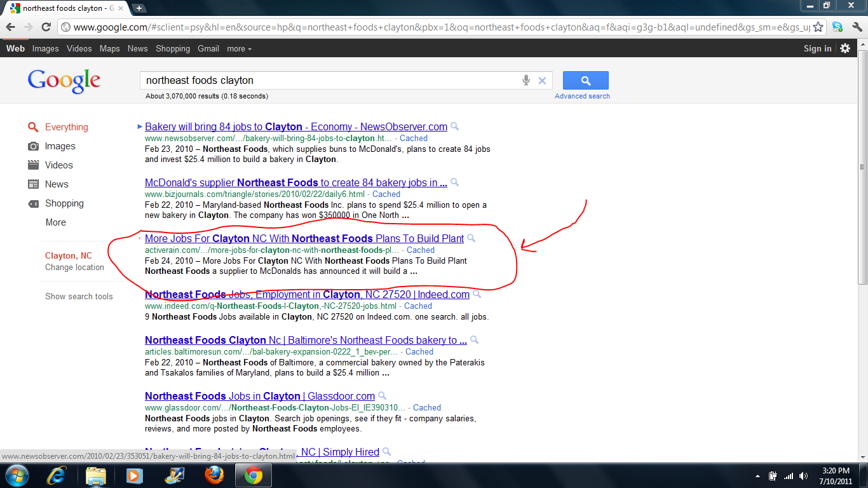
Task: Filter results by Images in sidebar
Action: coord(60,146)
